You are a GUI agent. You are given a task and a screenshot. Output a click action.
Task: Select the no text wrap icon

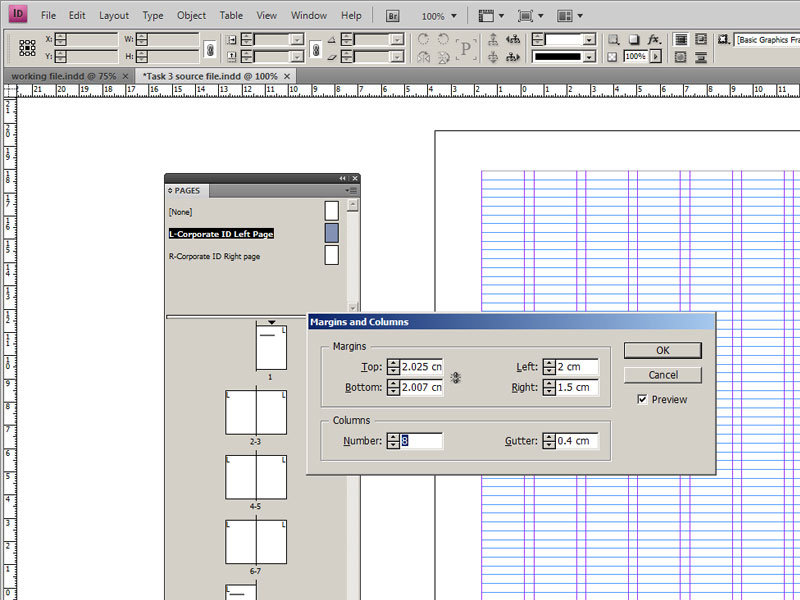[681, 39]
